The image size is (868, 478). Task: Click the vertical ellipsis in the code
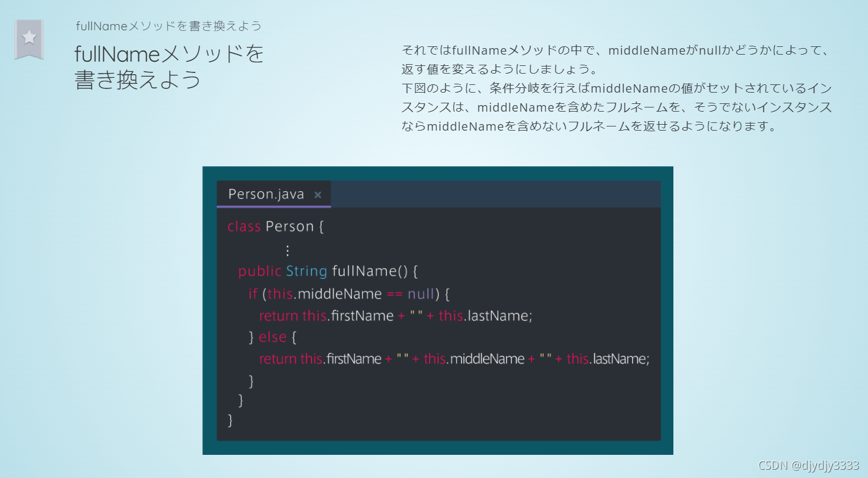[x=288, y=250]
